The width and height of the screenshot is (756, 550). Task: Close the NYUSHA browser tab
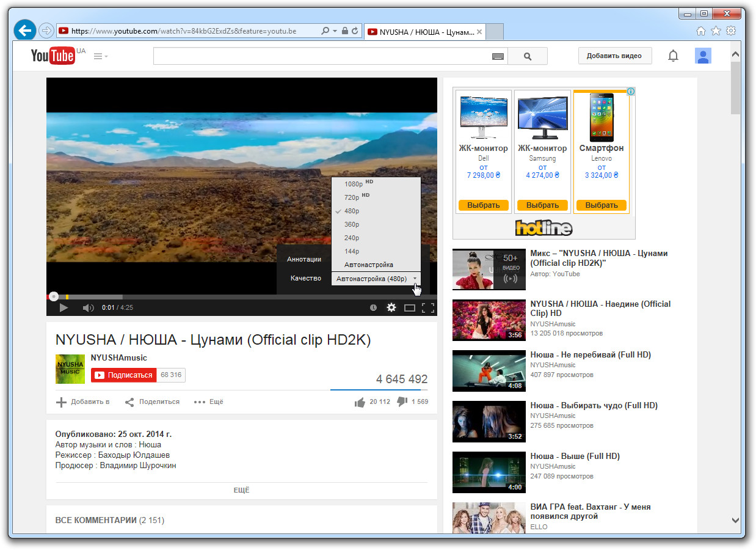tap(479, 32)
